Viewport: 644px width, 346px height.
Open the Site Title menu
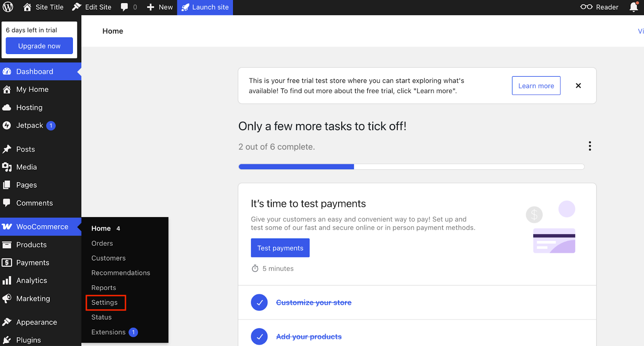(x=43, y=7)
